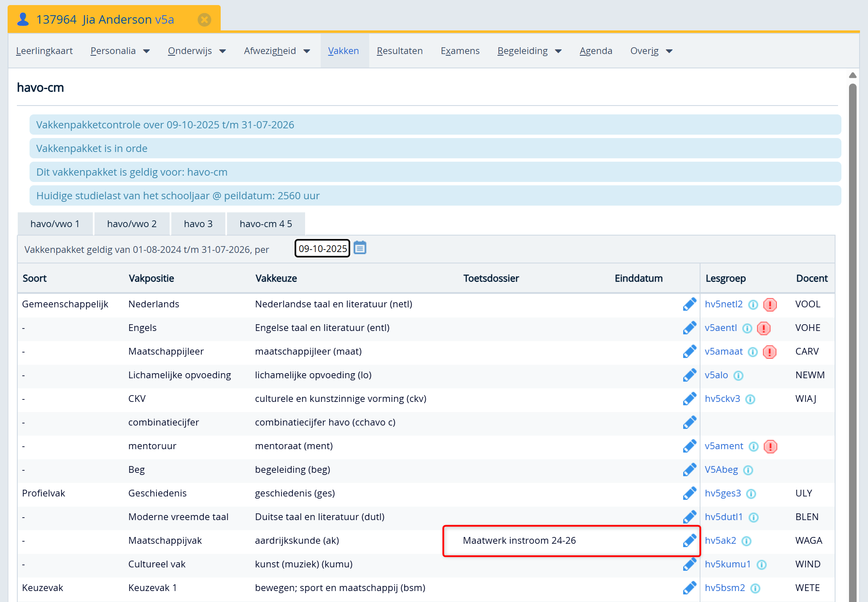This screenshot has height=602, width=868.
Task: Click the peildatum date input field
Action: (322, 249)
